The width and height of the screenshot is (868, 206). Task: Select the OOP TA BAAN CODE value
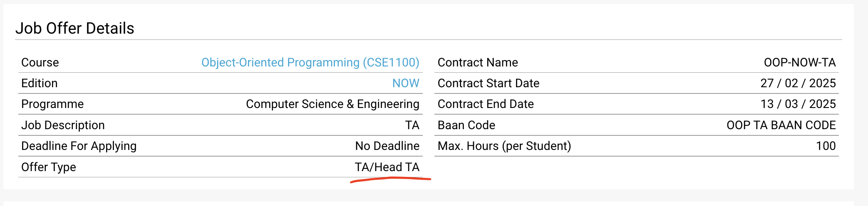click(781, 125)
